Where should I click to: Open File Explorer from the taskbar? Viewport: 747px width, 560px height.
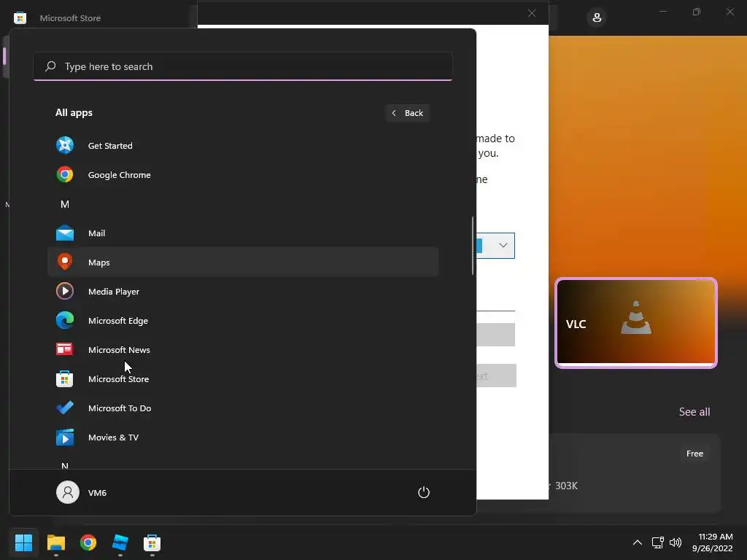pyautogui.click(x=55, y=542)
